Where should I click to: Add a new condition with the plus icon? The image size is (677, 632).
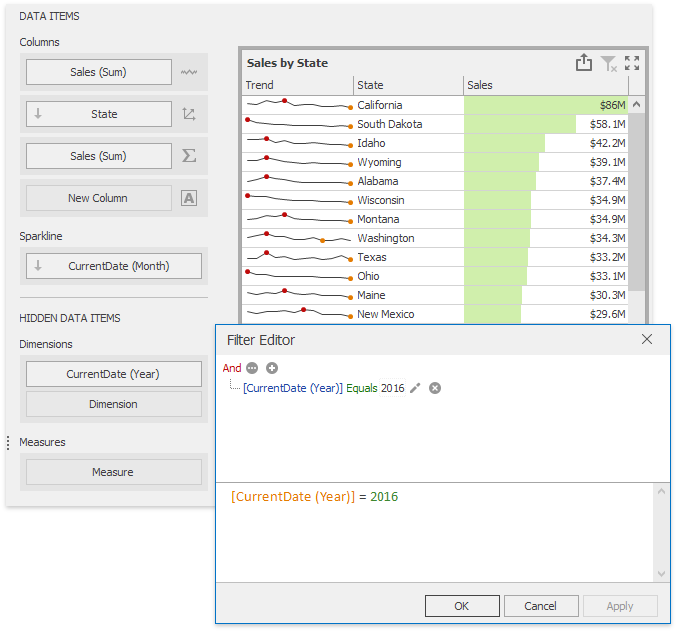pyautogui.click(x=272, y=368)
